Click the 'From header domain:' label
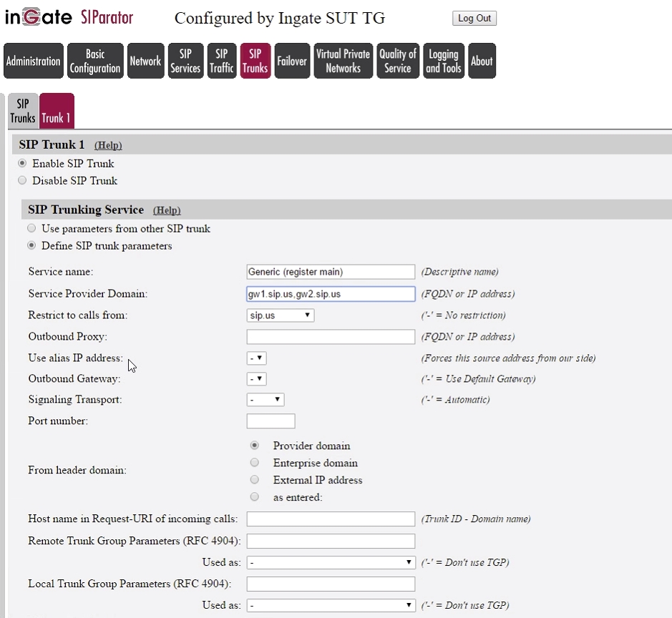 [77, 470]
